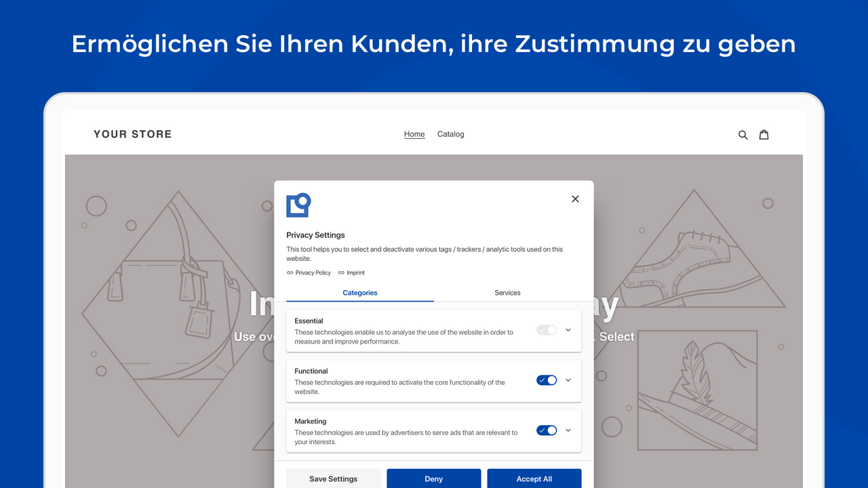The image size is (868, 488).
Task: Click the Marketing category title
Action: tap(311, 422)
